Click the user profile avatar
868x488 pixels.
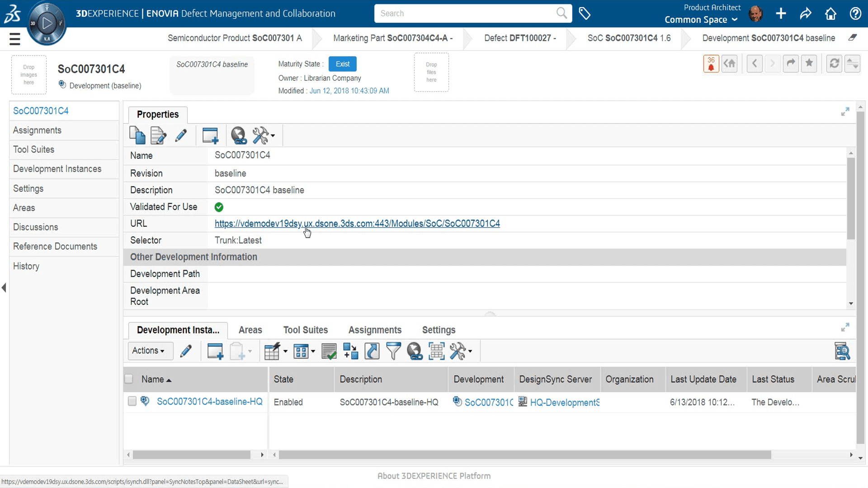pyautogui.click(x=755, y=14)
